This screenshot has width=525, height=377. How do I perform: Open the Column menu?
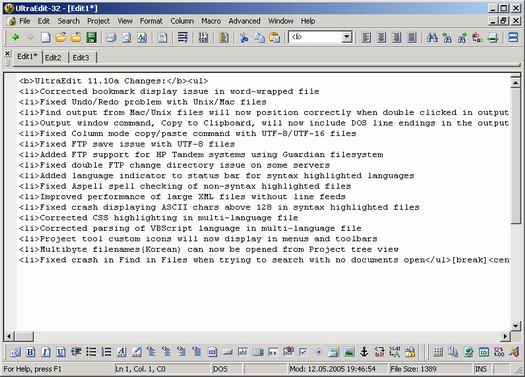(x=182, y=21)
